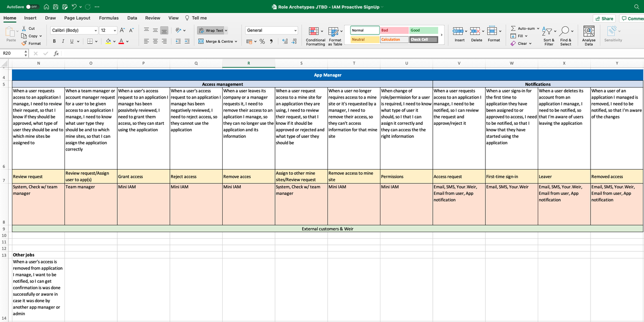Toggle Italic formatting

(x=63, y=41)
